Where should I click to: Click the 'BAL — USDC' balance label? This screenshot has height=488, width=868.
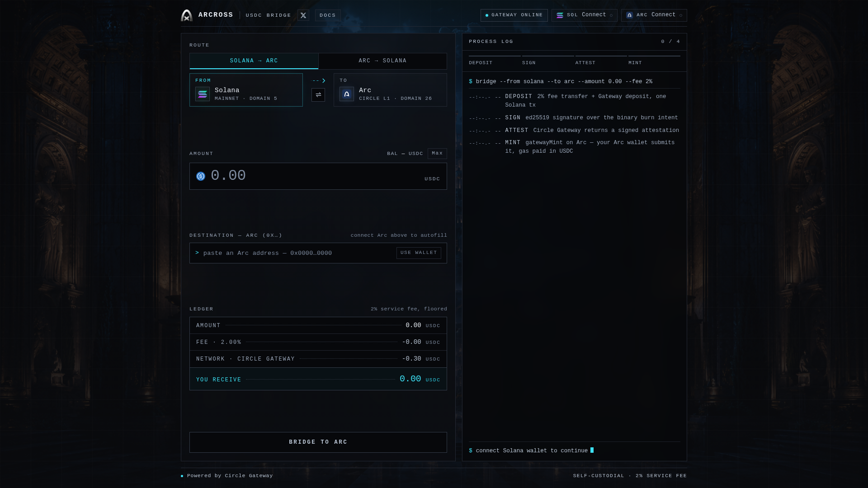[x=405, y=154]
